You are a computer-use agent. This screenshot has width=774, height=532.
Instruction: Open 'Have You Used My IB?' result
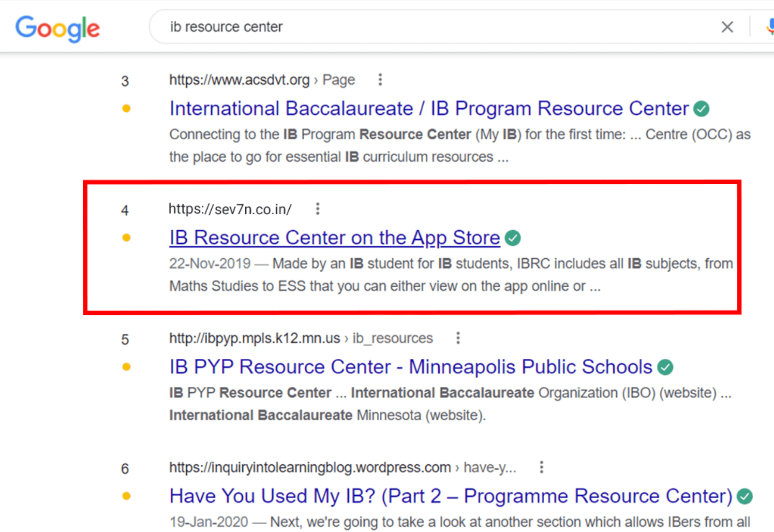point(450,496)
